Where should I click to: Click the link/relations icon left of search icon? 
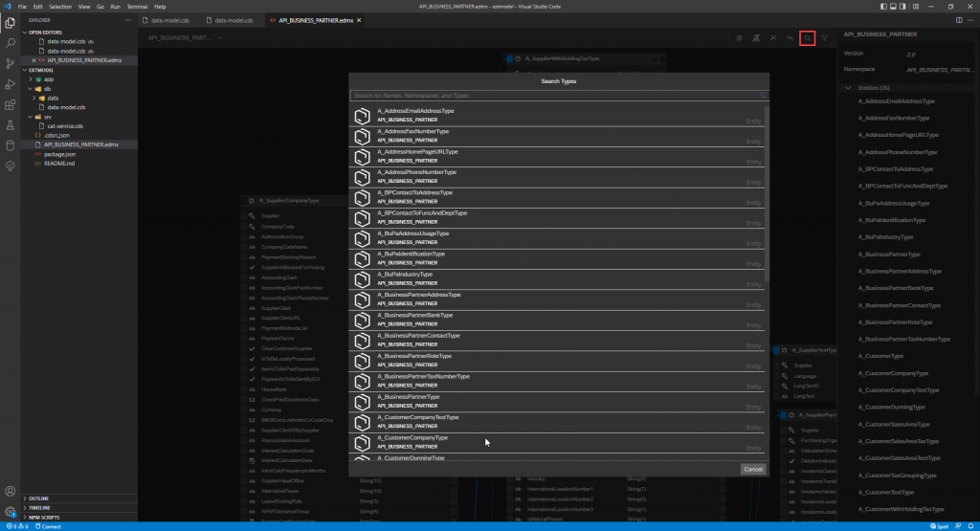point(790,38)
